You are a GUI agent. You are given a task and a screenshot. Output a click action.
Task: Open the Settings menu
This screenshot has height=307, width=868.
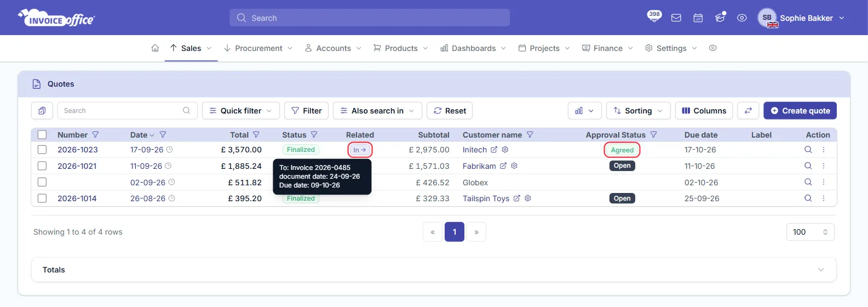(x=671, y=48)
